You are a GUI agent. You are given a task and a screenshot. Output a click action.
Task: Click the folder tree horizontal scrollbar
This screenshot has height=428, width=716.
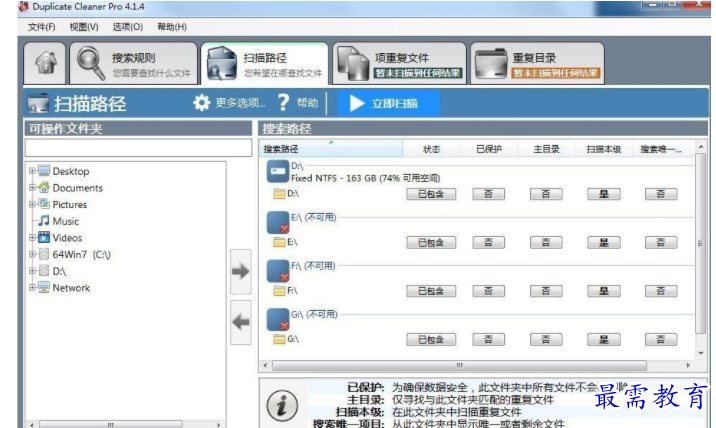[111, 424]
